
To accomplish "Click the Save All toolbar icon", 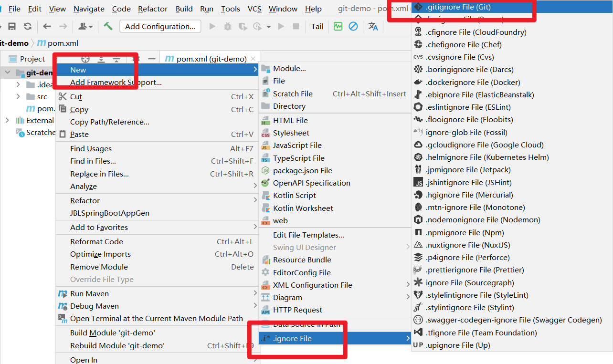I will pyautogui.click(x=12, y=27).
